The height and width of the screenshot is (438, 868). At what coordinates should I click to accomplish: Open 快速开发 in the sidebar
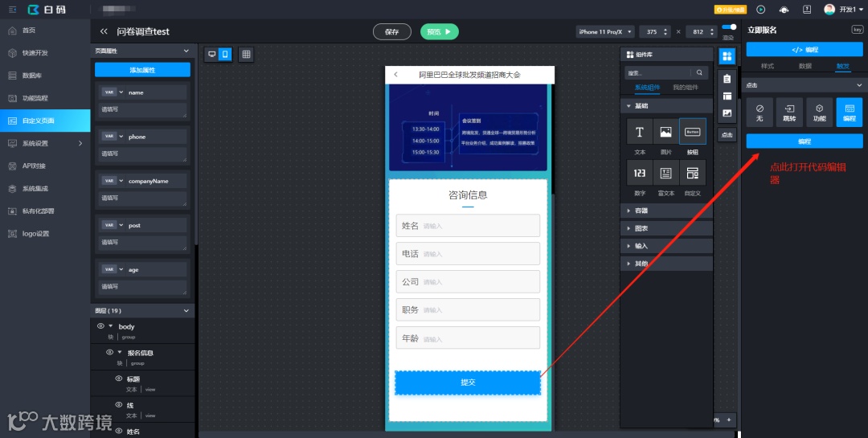(x=45, y=53)
